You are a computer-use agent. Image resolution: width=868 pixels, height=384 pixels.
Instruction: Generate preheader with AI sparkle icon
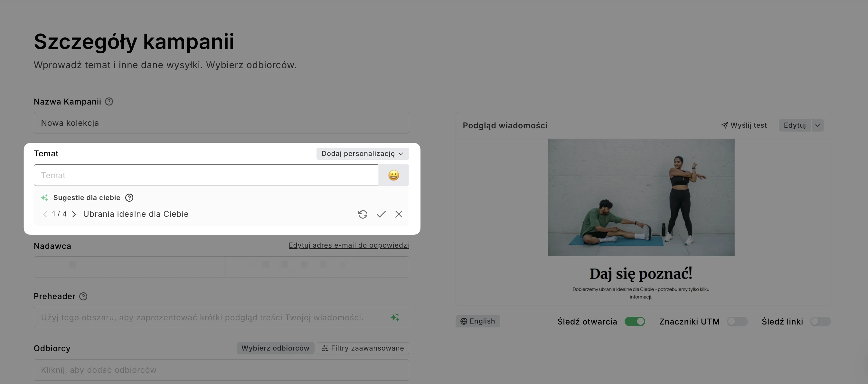(395, 317)
